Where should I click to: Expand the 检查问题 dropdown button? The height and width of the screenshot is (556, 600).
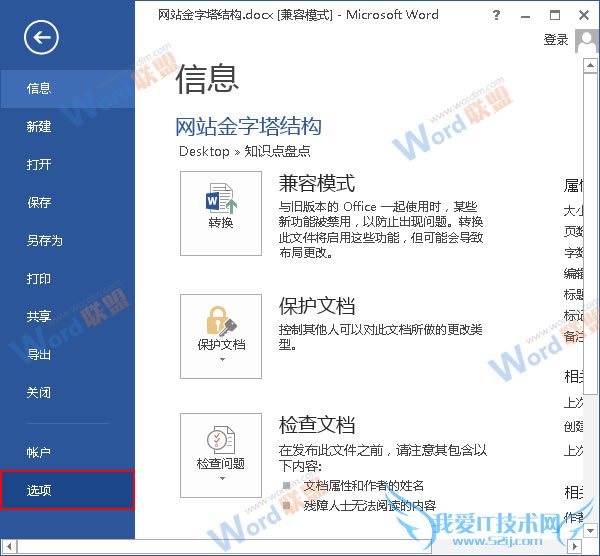pos(221,455)
